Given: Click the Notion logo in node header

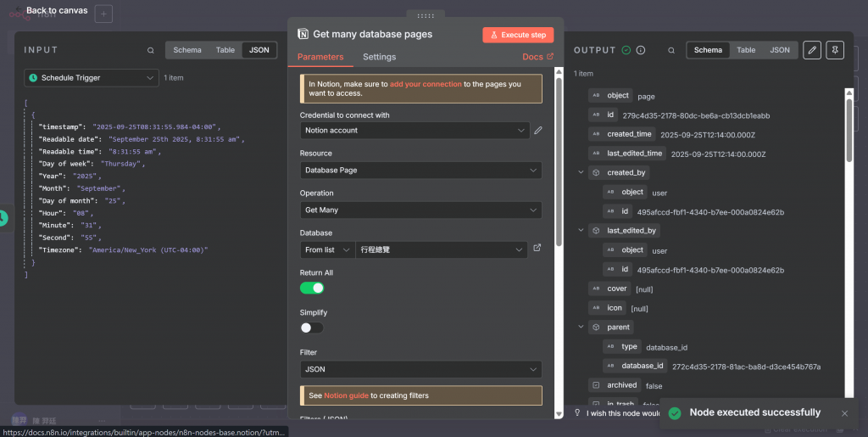Looking at the screenshot, I should pos(303,34).
